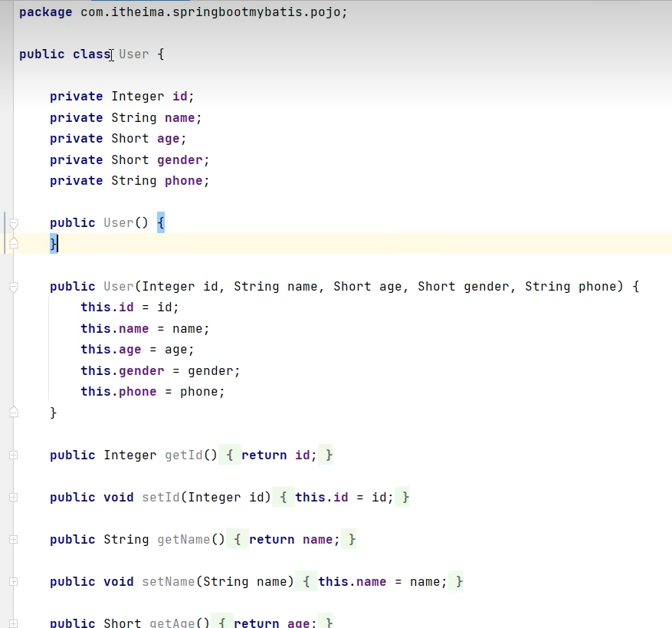
Task: Click 'this.name' in the constructor body
Action: [115, 329]
